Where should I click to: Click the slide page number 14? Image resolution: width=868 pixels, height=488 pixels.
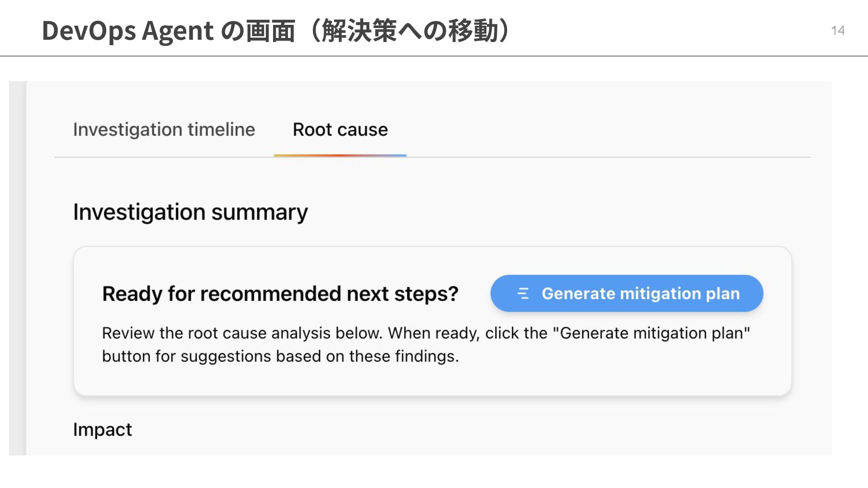pyautogui.click(x=837, y=30)
